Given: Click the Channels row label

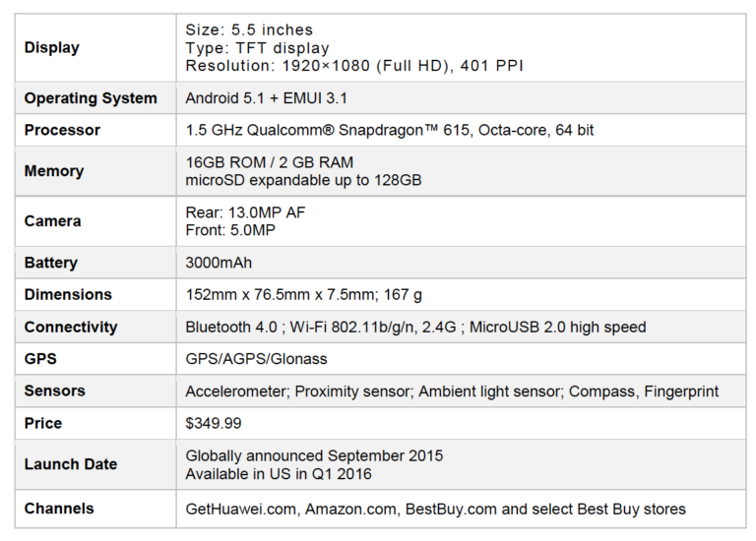Looking at the screenshot, I should click(59, 509).
